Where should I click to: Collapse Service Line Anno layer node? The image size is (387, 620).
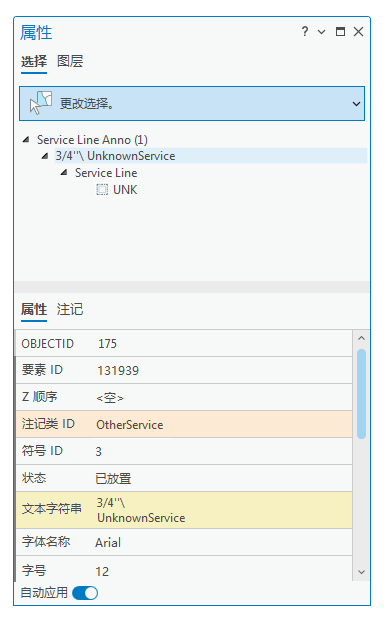pyautogui.click(x=26, y=140)
